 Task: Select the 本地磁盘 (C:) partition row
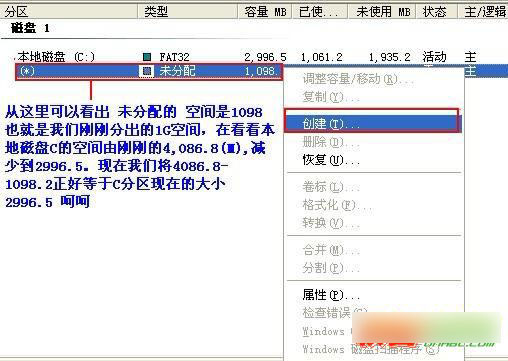pyautogui.click(x=254, y=57)
